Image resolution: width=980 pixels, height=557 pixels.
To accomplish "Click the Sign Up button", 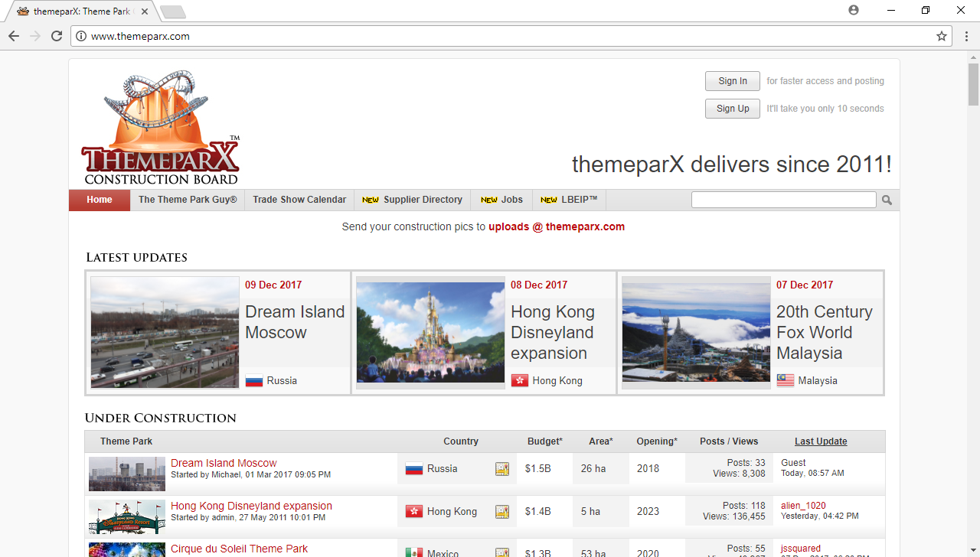I will [x=733, y=109].
